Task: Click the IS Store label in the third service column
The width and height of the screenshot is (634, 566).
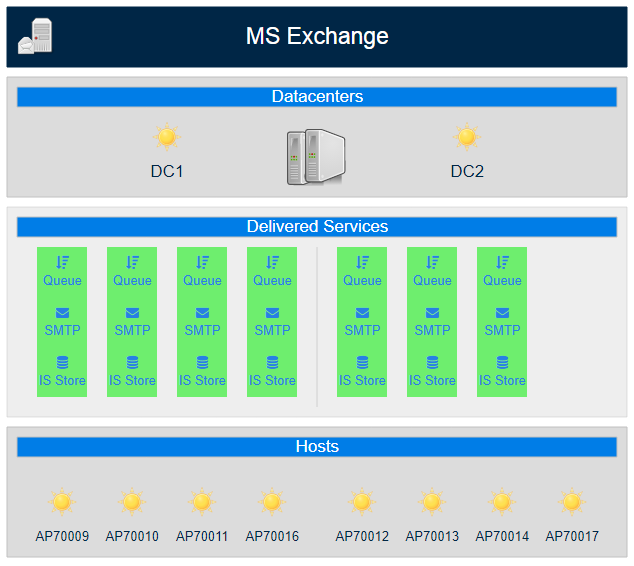Action: pos(202,381)
